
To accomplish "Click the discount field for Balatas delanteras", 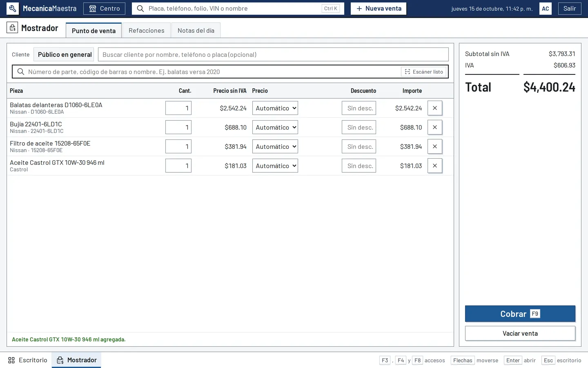I will [x=359, y=108].
